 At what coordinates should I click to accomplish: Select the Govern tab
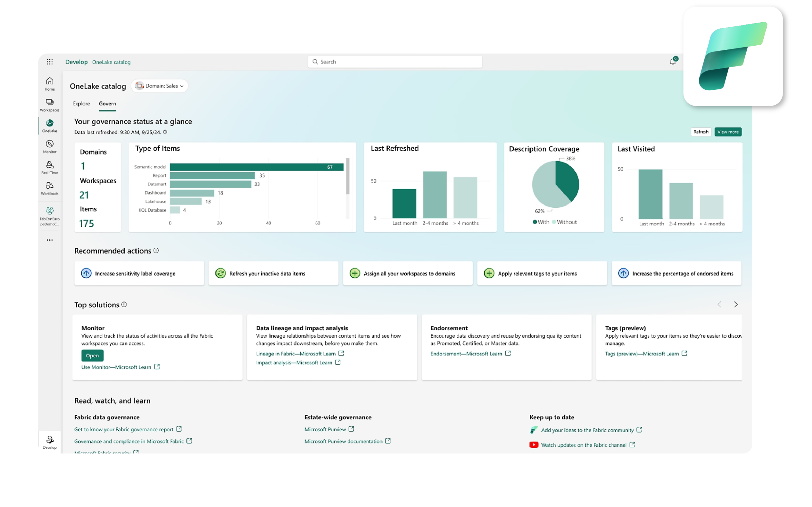(x=107, y=104)
